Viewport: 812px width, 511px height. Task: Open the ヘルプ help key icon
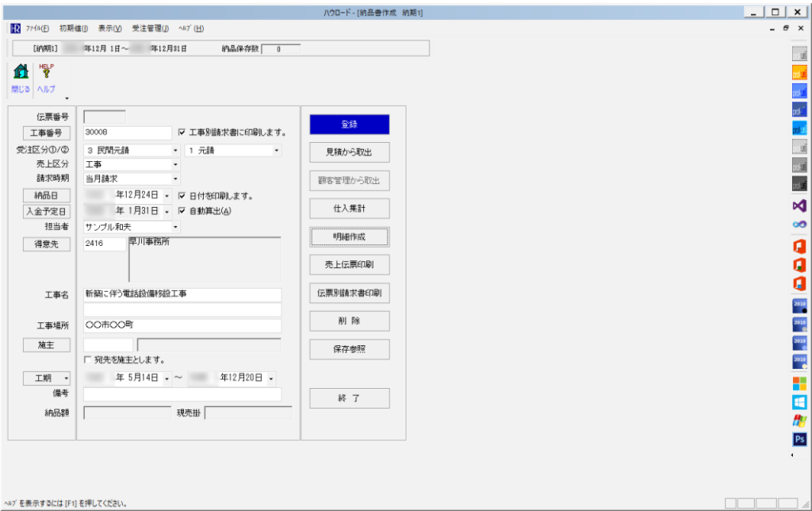(46, 73)
